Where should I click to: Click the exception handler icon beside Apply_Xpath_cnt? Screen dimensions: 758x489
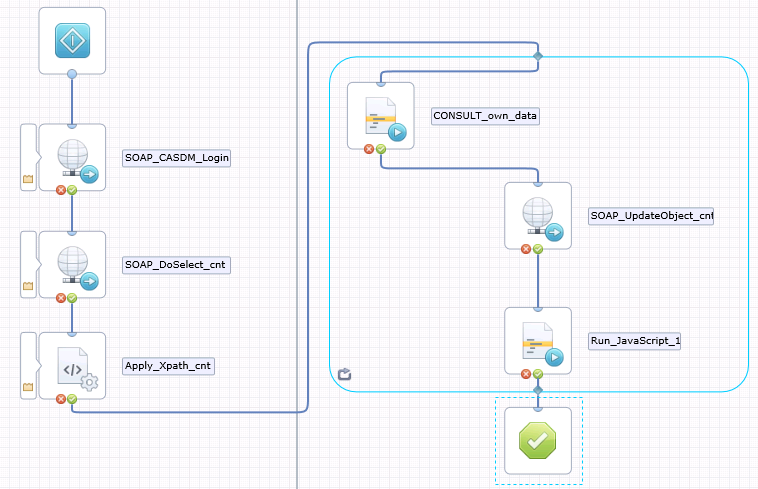(28, 387)
